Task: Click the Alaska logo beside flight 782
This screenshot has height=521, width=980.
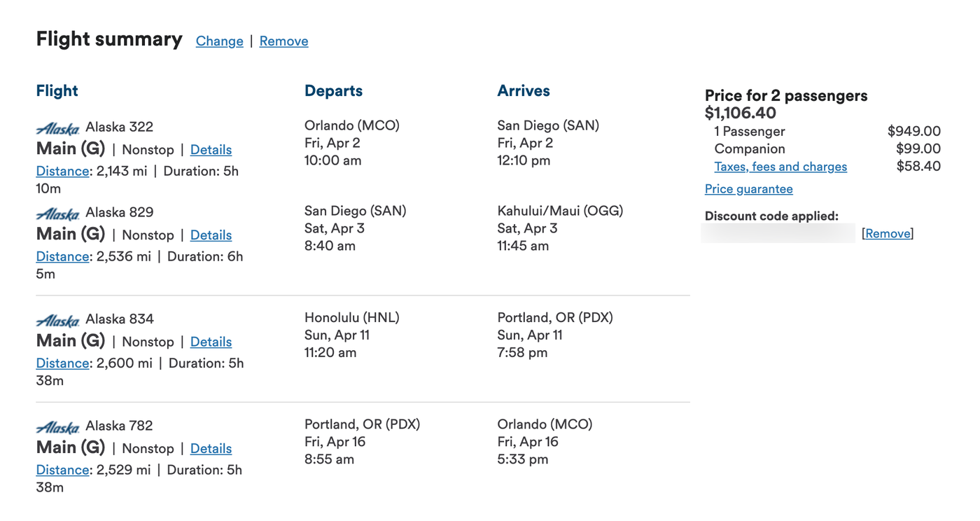Action: 58,426
